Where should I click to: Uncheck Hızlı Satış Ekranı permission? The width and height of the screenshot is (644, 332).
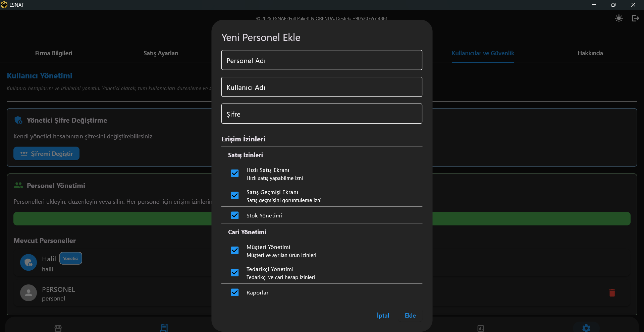[x=235, y=173]
